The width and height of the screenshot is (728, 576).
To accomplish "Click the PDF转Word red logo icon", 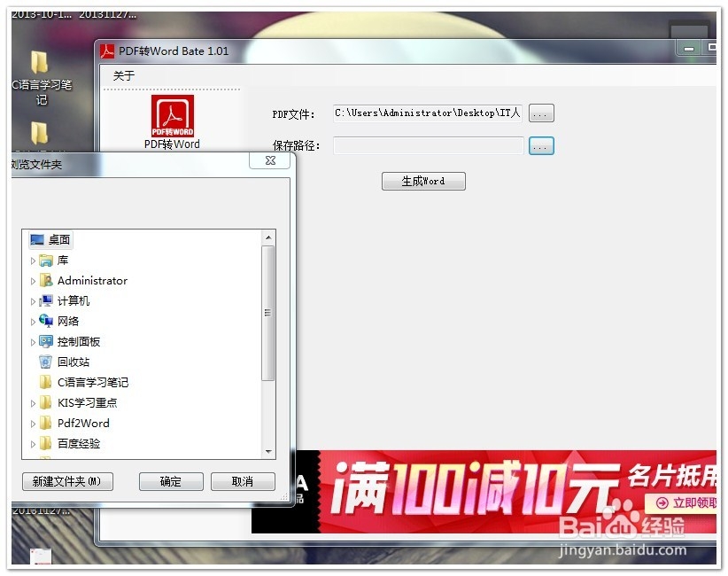I will [x=172, y=116].
